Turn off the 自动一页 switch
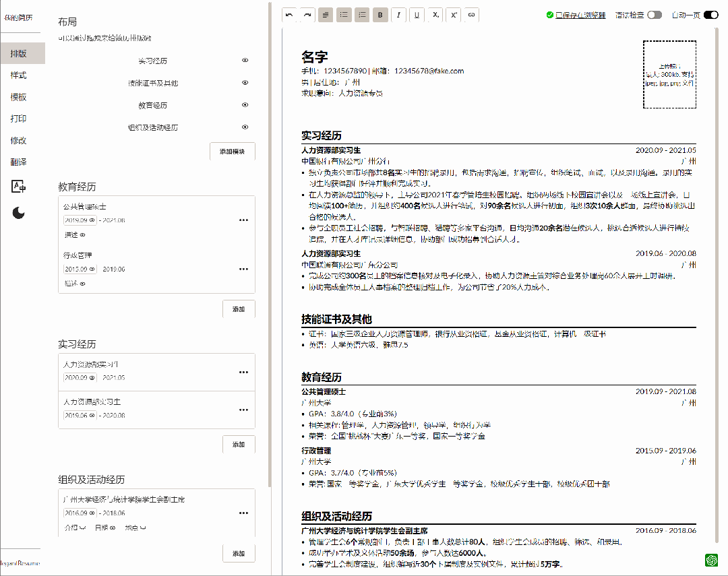Viewport: 728px width, 576px height. pyautogui.click(x=710, y=15)
